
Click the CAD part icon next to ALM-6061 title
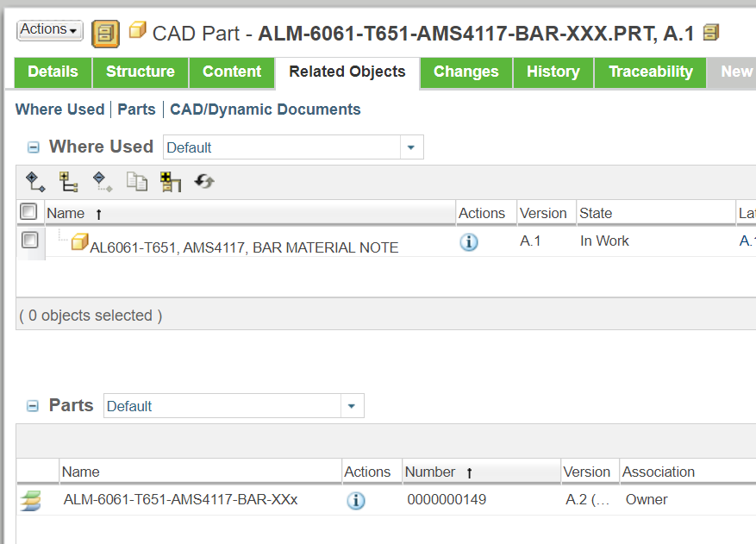coord(137,30)
